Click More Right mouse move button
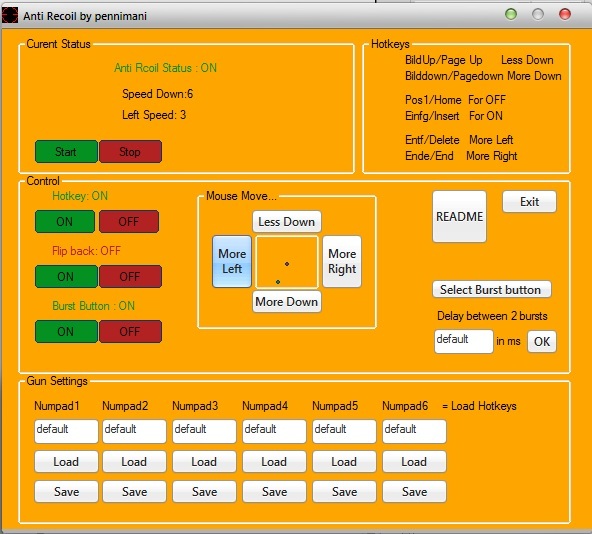The width and height of the screenshot is (592, 534). (x=342, y=261)
